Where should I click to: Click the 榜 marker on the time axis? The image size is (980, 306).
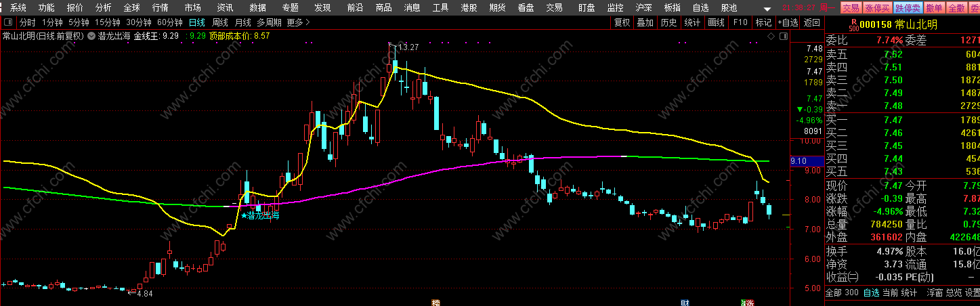[x=436, y=302]
